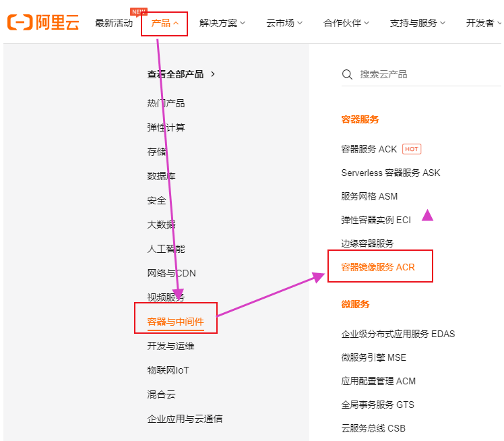Open the 云市场 dropdown

[x=284, y=23]
